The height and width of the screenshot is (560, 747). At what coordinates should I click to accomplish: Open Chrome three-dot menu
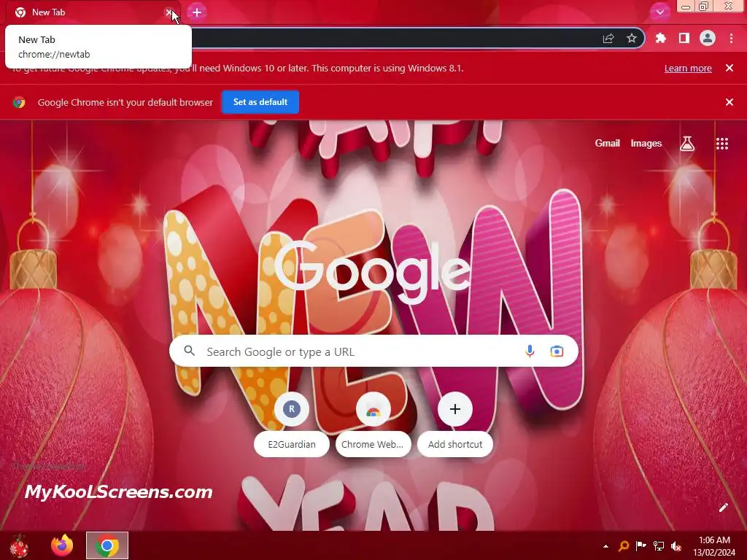[x=731, y=38]
